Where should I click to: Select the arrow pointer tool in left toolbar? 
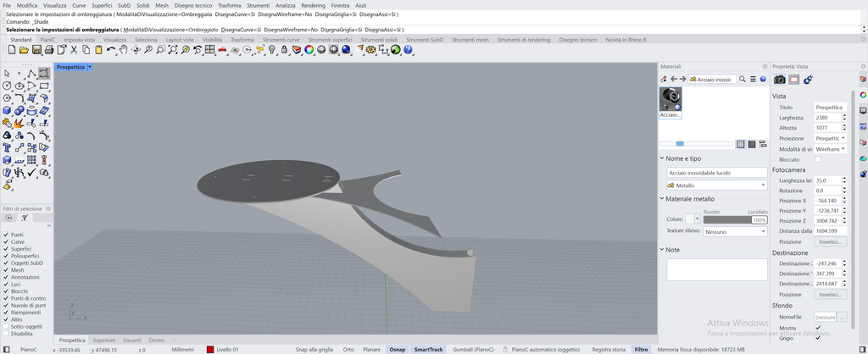[x=7, y=74]
